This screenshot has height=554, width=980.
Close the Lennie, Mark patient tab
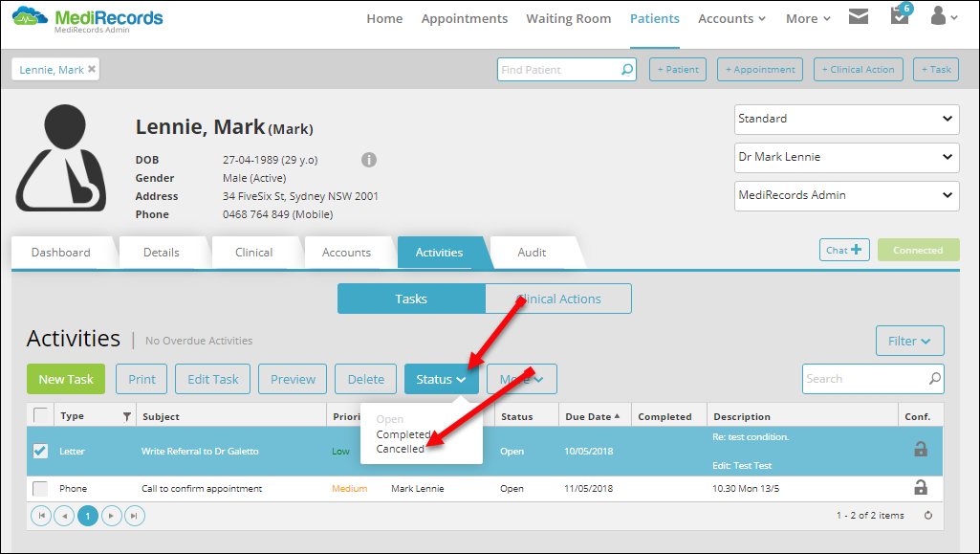[92, 70]
